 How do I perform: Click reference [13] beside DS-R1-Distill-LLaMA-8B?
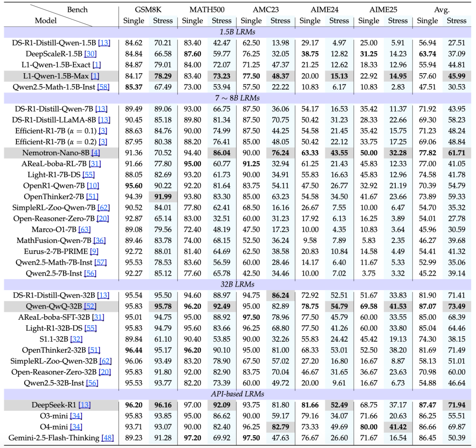(x=104, y=119)
